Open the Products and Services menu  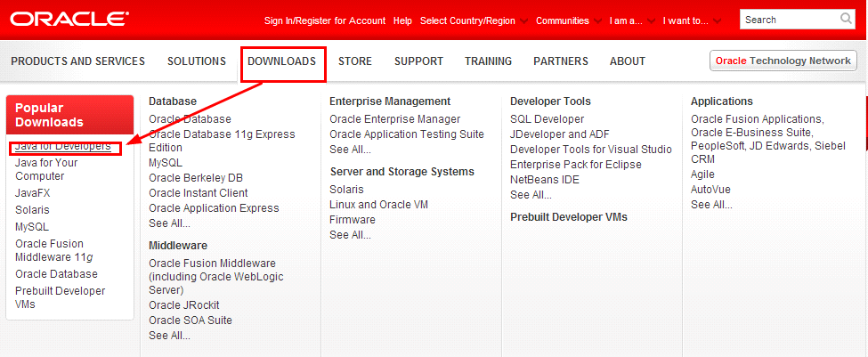point(78,61)
